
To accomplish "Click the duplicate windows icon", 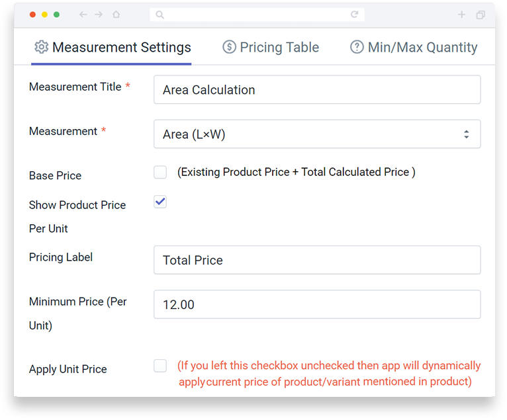I will pyautogui.click(x=481, y=15).
